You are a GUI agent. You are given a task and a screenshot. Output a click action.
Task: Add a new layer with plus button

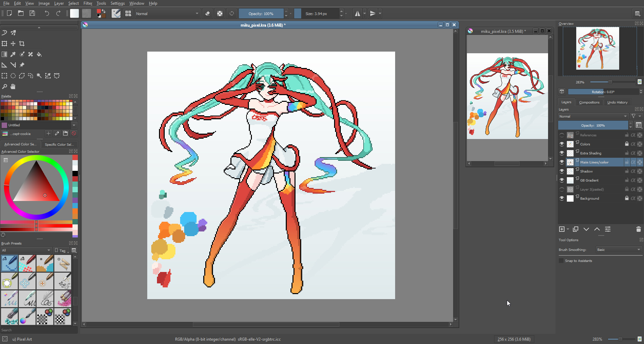tap(562, 229)
